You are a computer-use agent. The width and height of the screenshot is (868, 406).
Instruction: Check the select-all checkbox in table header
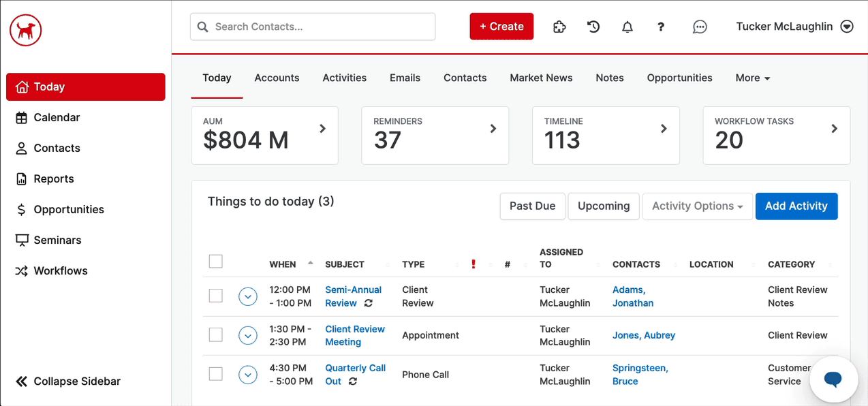pyautogui.click(x=216, y=262)
